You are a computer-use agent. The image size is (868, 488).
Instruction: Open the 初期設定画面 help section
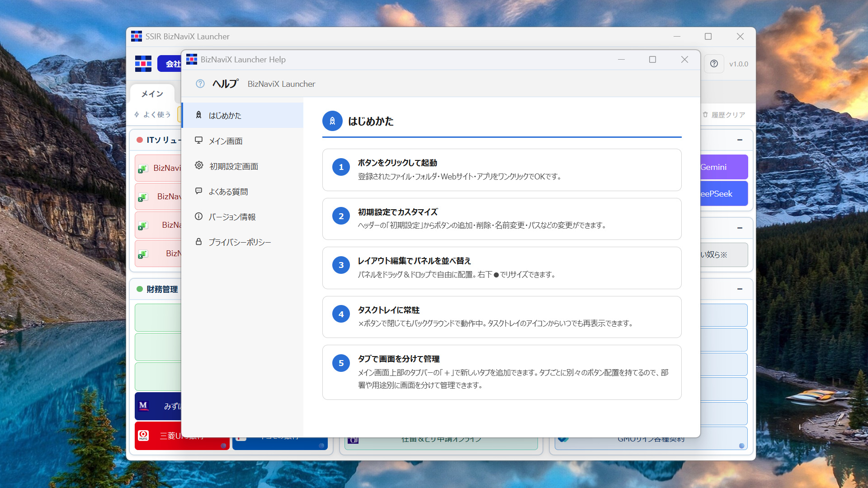coord(242,166)
